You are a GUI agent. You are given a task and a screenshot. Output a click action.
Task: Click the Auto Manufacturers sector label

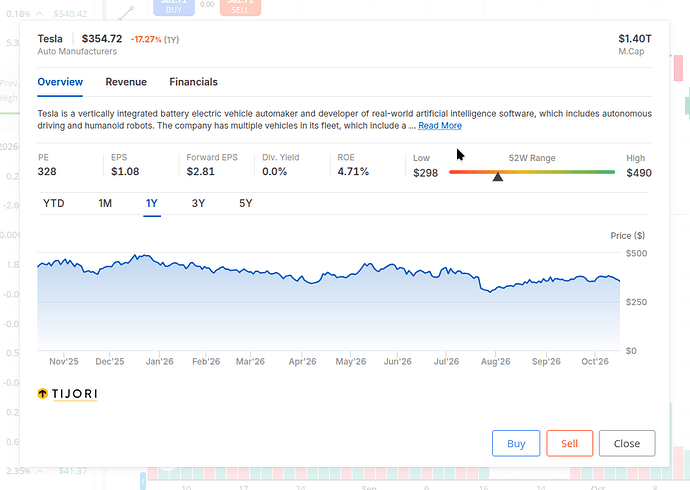[77, 51]
